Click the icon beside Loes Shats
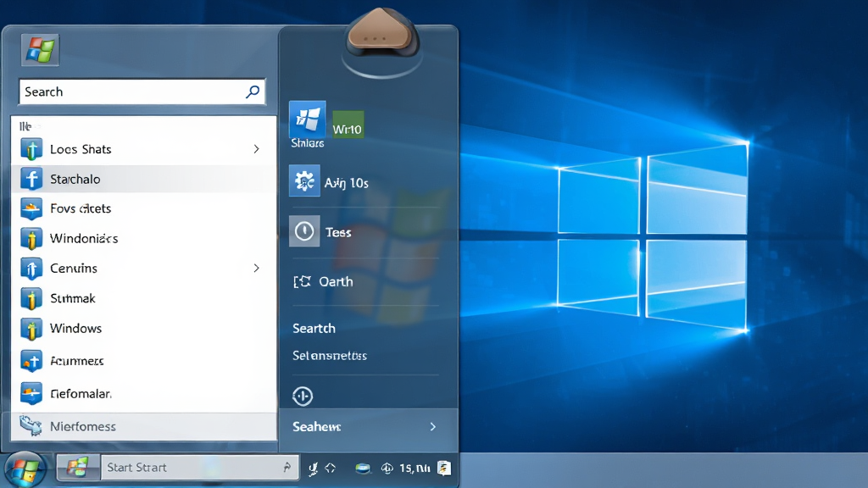Viewport: 868px width, 488px height. pyautogui.click(x=31, y=149)
